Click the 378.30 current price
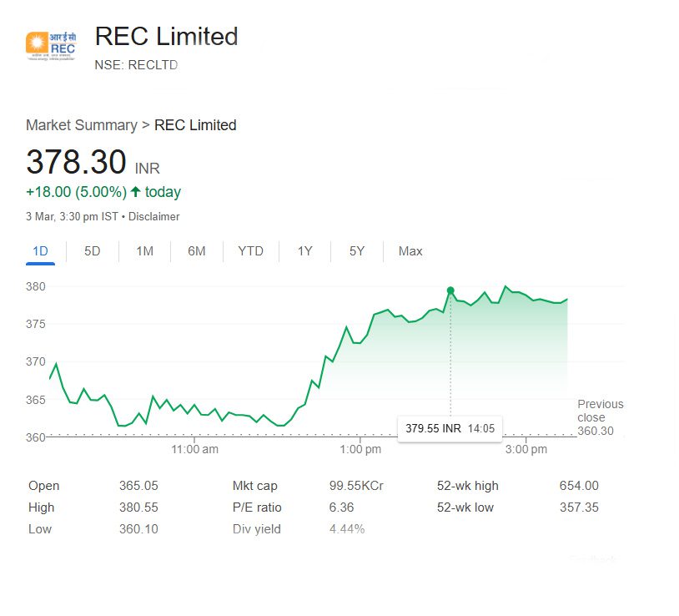 [76, 162]
